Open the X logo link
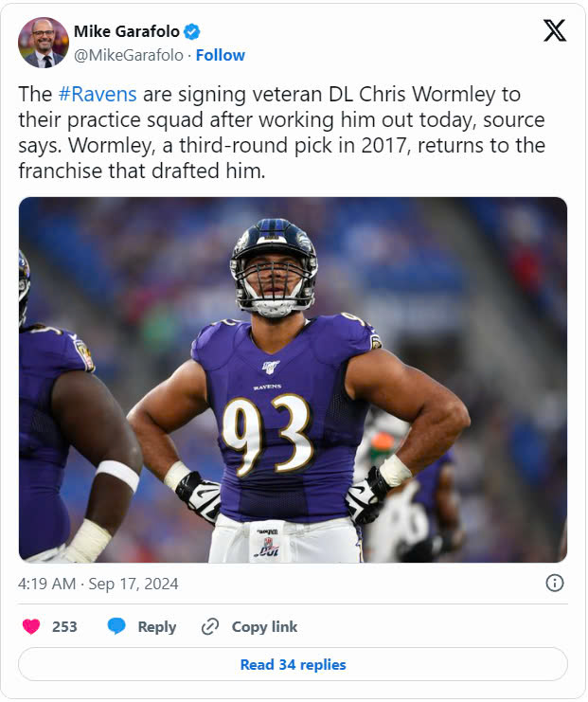588x702 pixels. (x=555, y=31)
